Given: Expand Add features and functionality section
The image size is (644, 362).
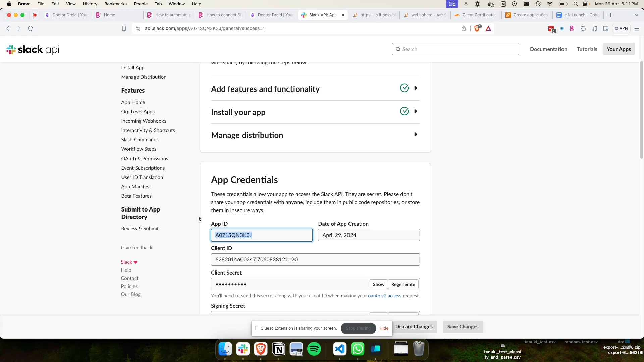Looking at the screenshot, I should (416, 88).
